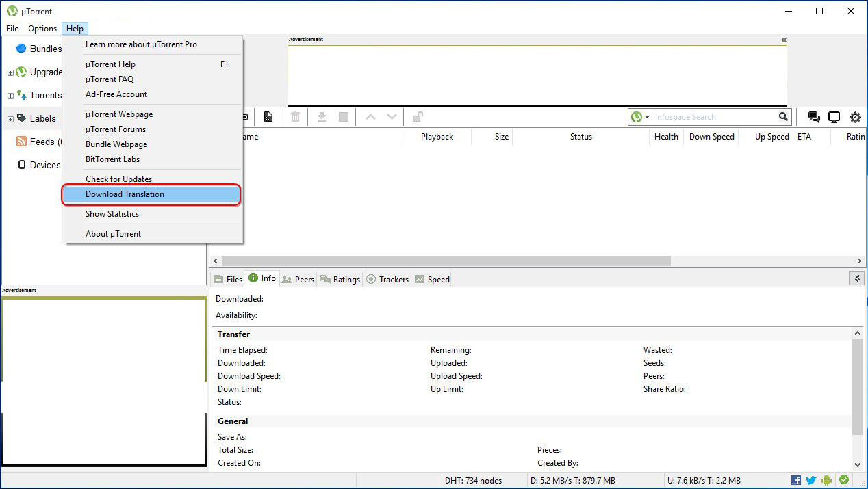The height and width of the screenshot is (489, 868).
Task: Click the Info pane vertical scrollbar thumb
Action: 857,386
